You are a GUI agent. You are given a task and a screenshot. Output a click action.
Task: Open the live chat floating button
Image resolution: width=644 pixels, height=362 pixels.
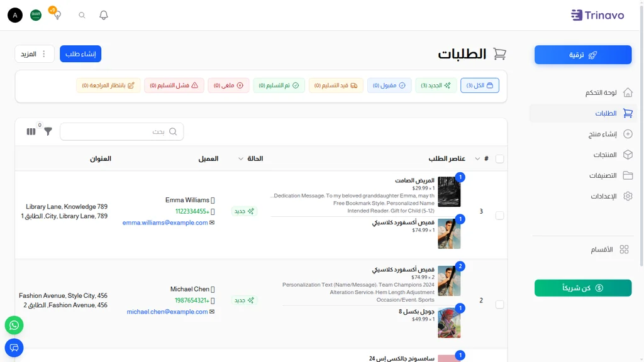[x=14, y=348]
